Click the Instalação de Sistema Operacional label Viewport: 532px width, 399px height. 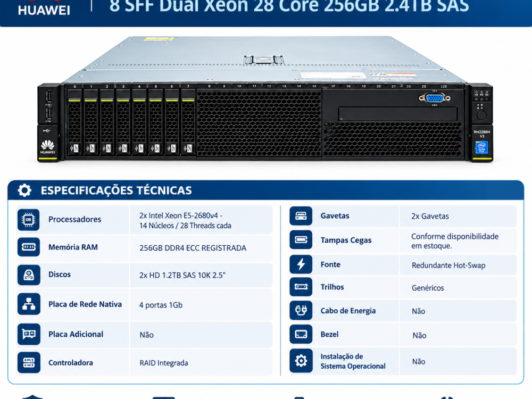pos(353,361)
